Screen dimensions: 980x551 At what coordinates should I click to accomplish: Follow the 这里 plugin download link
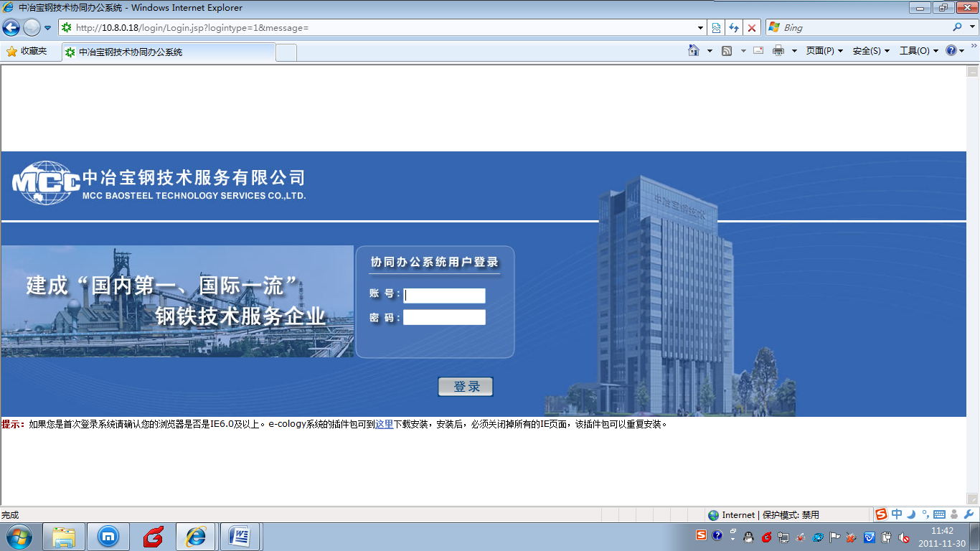click(x=384, y=424)
